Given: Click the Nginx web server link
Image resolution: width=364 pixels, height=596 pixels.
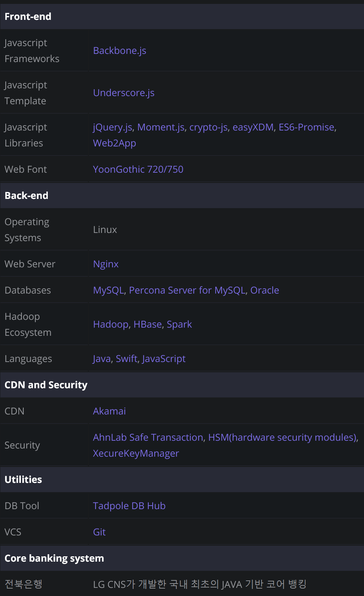Looking at the screenshot, I should point(106,264).
